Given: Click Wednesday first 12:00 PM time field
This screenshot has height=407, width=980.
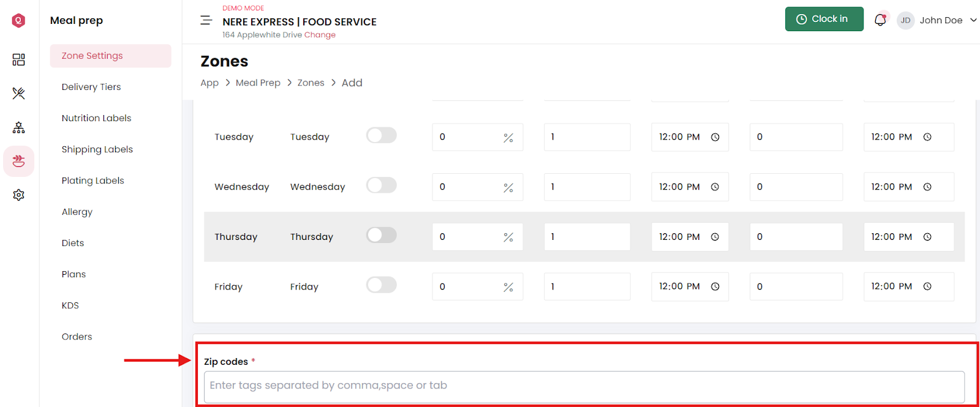Looking at the screenshot, I should 690,187.
